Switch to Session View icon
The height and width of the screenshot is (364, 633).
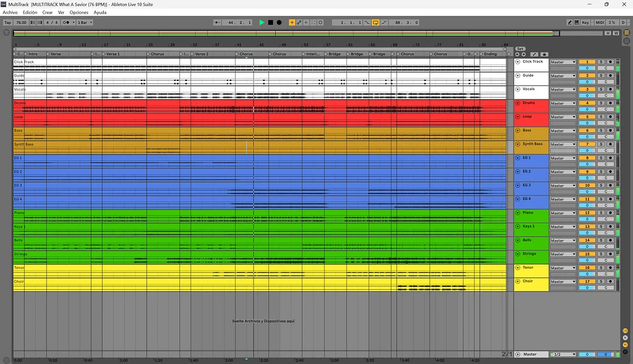pyautogui.click(x=627, y=41)
